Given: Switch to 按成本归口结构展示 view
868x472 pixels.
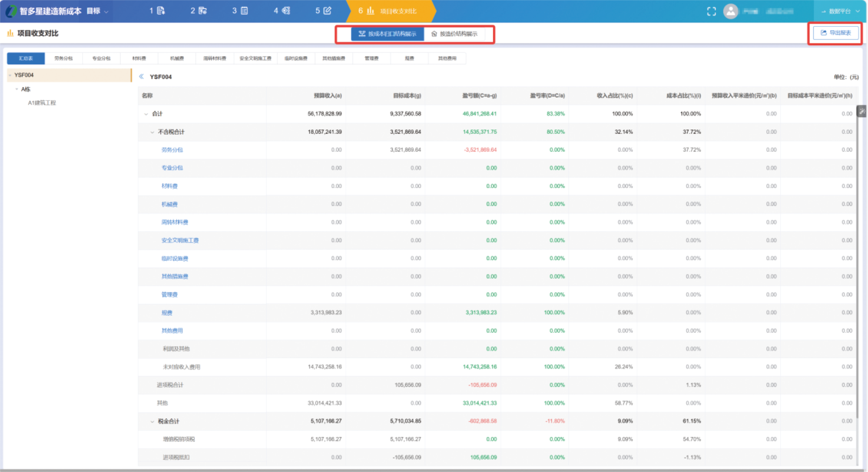Looking at the screenshot, I should pos(387,34).
